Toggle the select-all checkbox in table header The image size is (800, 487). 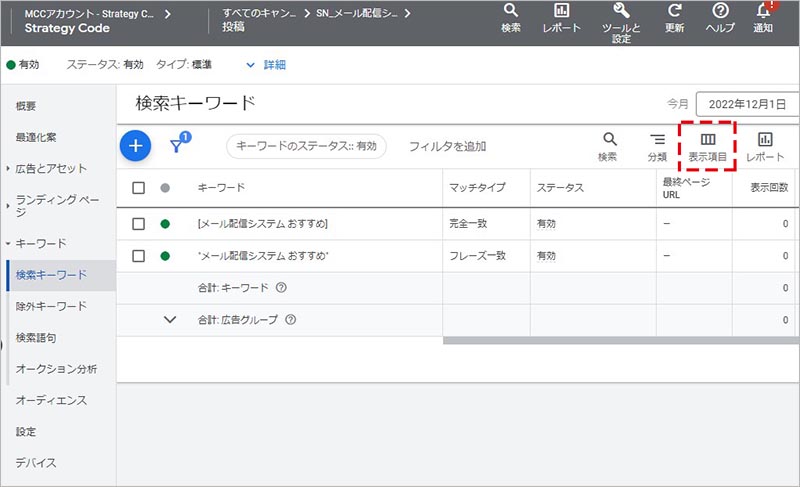point(139,188)
